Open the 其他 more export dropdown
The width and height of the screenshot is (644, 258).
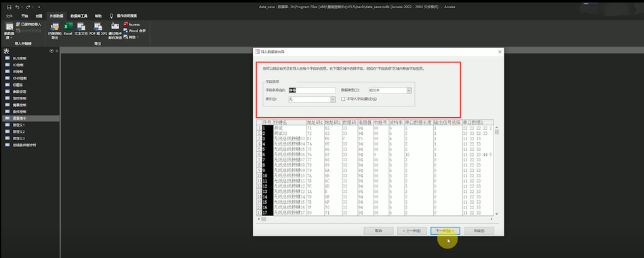click(131, 37)
